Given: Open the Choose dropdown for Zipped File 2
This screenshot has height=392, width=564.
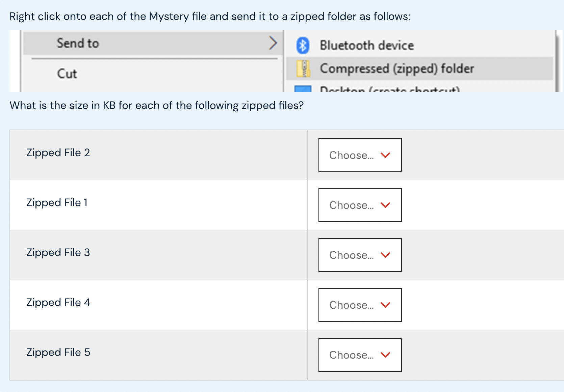Looking at the screenshot, I should 360,155.
